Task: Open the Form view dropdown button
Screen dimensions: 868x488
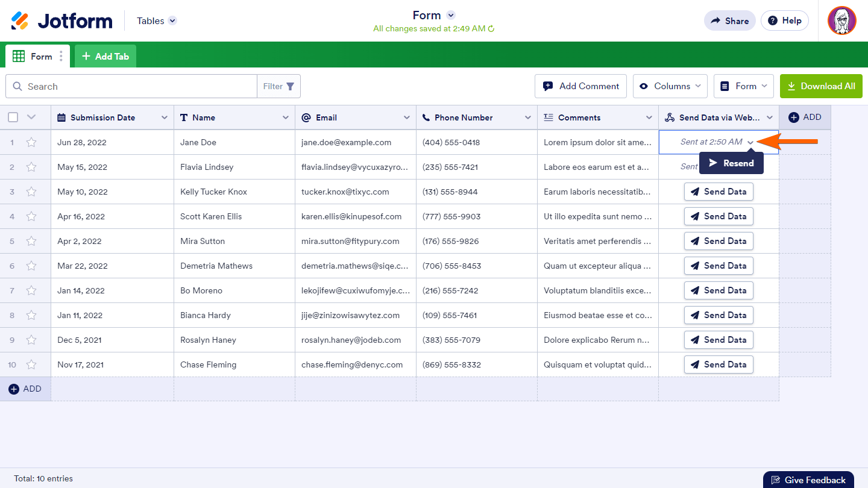Action: tap(744, 86)
